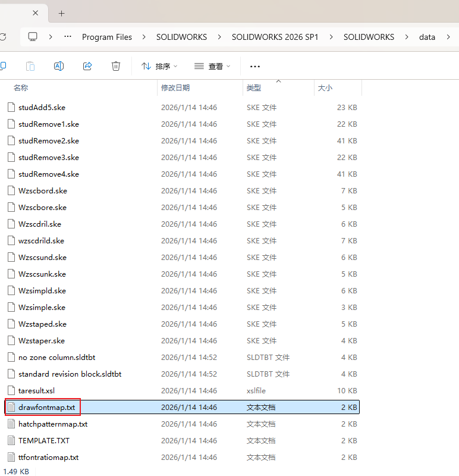This screenshot has width=459, height=476.
Task: Expand the chevron after data breadcrumb
Action: (448, 37)
